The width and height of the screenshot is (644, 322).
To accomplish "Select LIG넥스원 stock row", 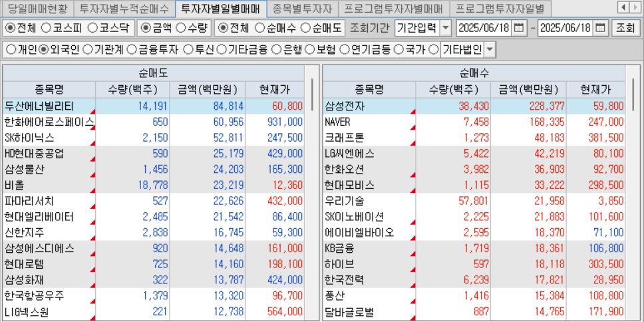I will (x=154, y=312).
